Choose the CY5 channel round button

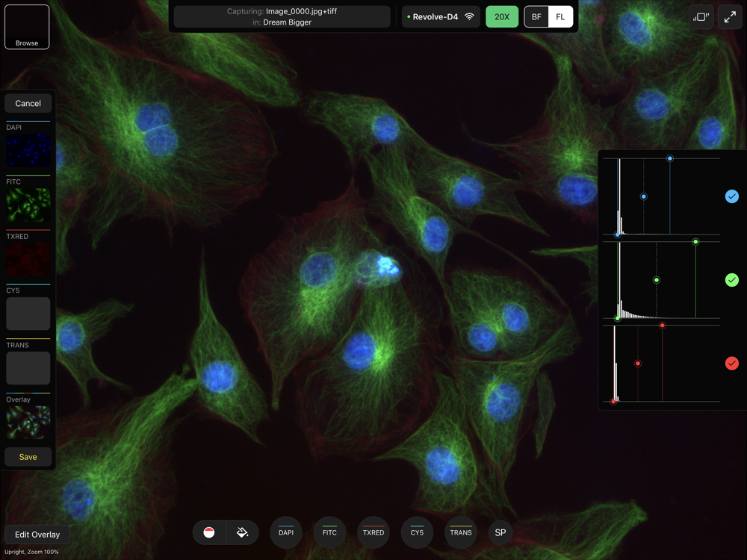point(417,532)
